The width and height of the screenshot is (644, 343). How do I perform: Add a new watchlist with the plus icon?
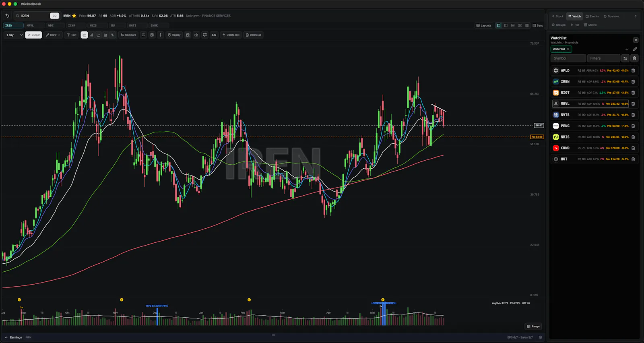627,49
